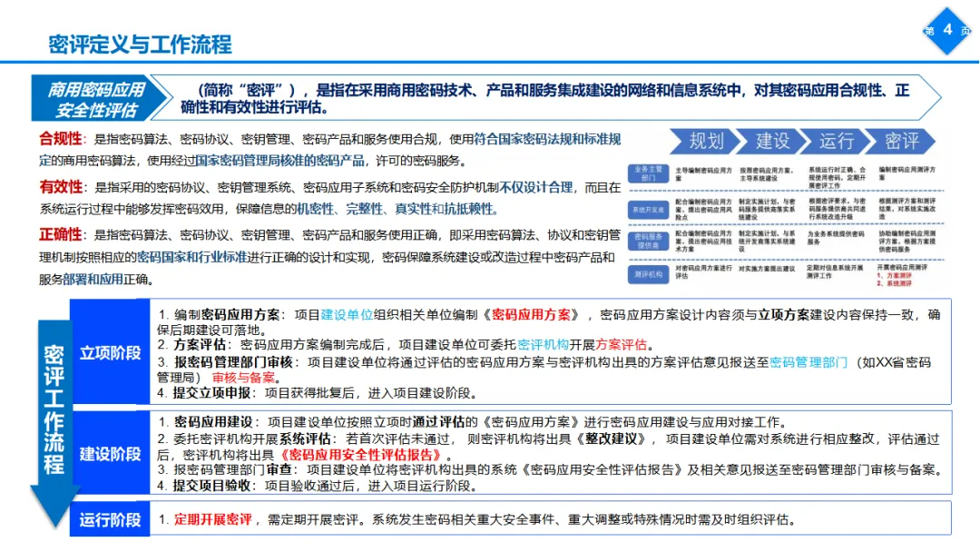
Task: Select the 运行 chevron arrow
Action: [x=837, y=142]
